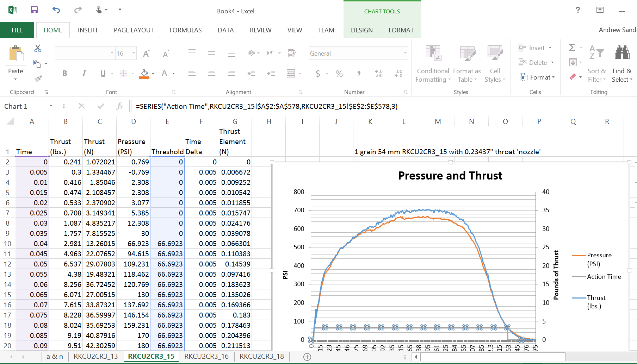Open Find & Select binoculars icon
Viewport: 637px width, 364px height.
pyautogui.click(x=622, y=53)
